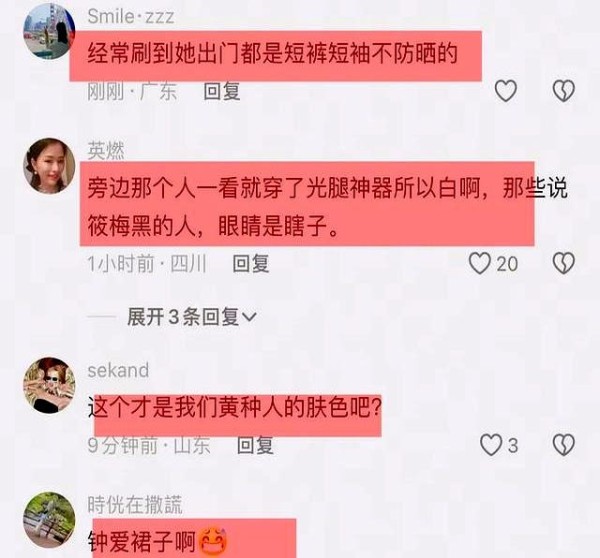Reply to the Smile·zzz comment via 回复

[x=222, y=91]
